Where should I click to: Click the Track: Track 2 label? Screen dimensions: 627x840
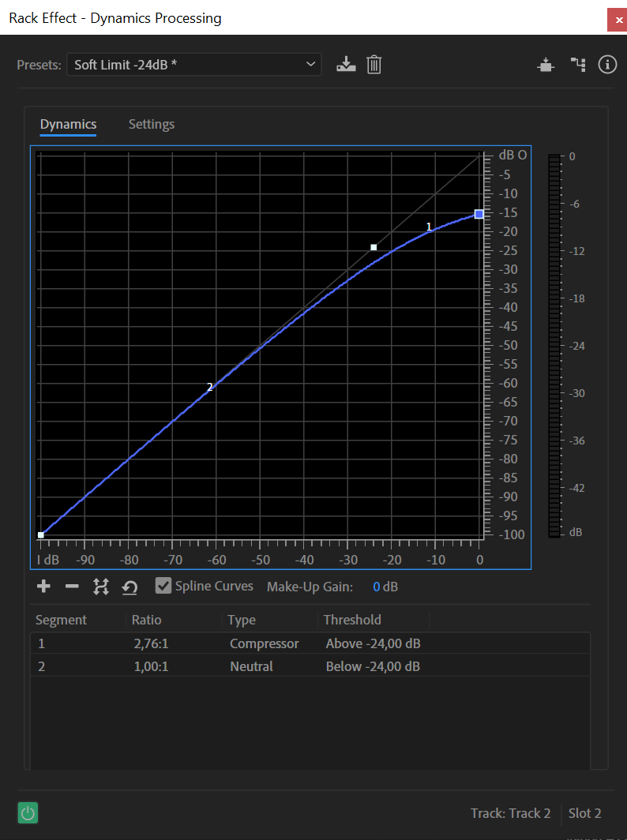pos(511,813)
